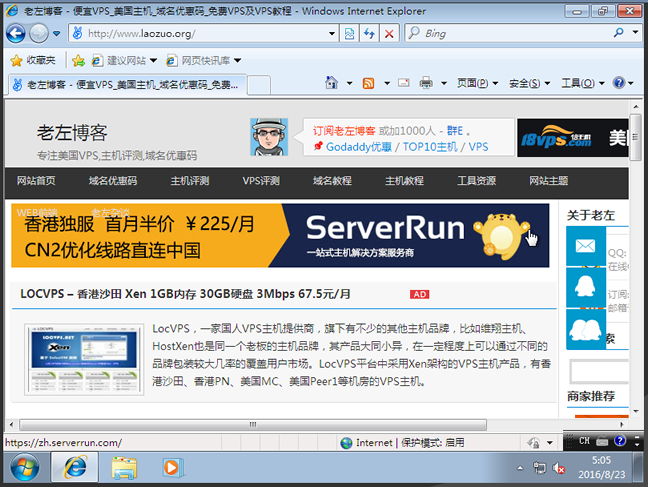Open 网页快讯库 favorites bar item
Screen dimensions: 648x487
click(x=203, y=60)
